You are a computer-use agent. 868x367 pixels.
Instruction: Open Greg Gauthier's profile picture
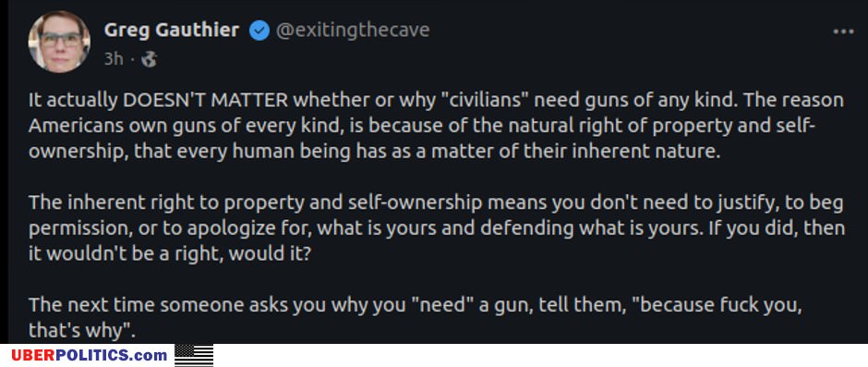click(59, 42)
